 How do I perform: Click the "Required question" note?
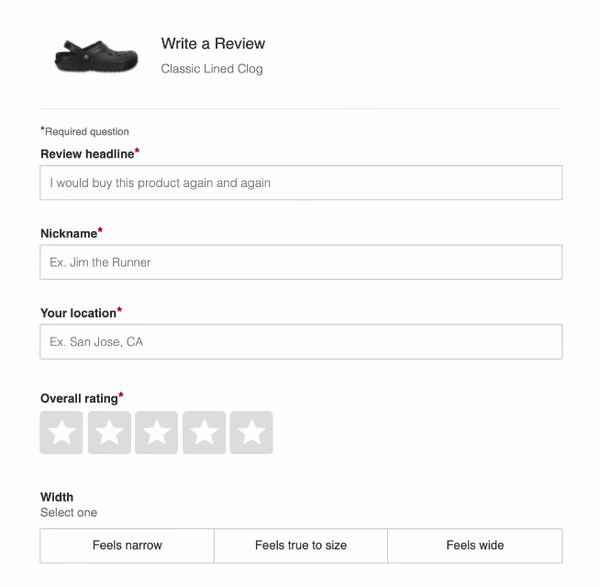tap(87, 131)
